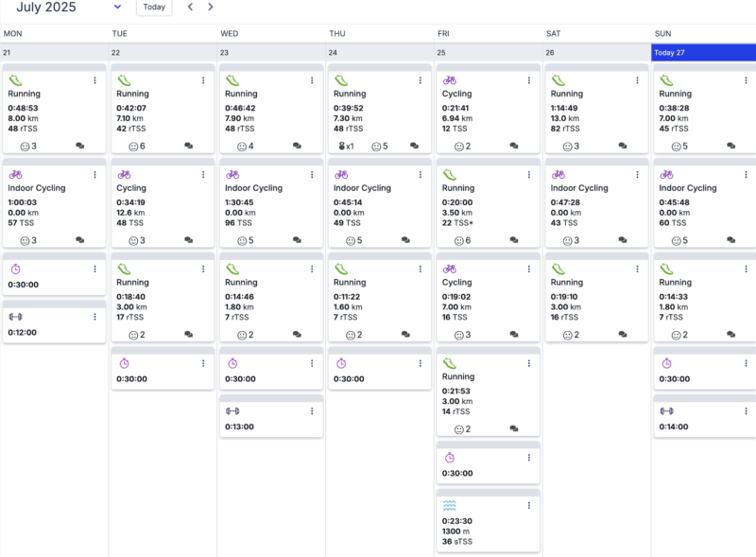Open comments on Sunday's 60 TSS Indoor Cycling
Image resolution: width=756 pixels, height=557 pixels.
click(731, 240)
